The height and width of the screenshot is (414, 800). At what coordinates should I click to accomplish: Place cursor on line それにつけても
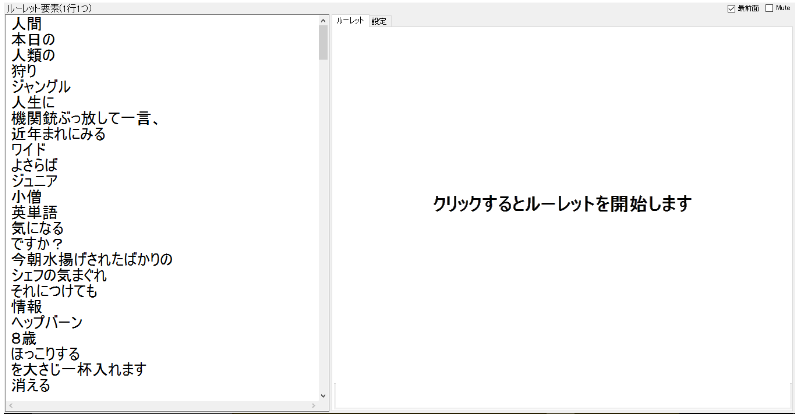click(x=54, y=291)
